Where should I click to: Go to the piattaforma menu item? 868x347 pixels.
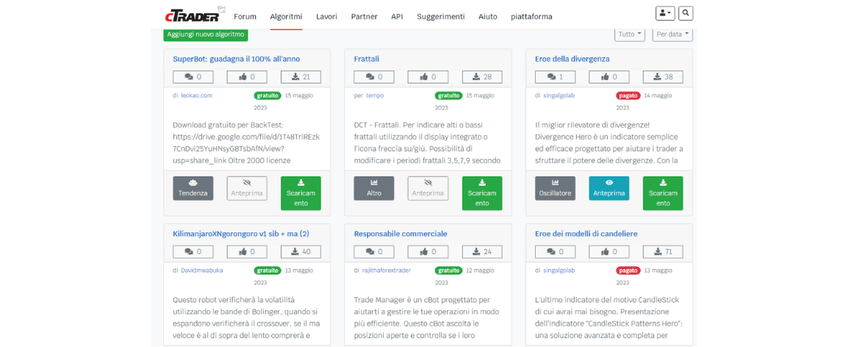pos(531,17)
